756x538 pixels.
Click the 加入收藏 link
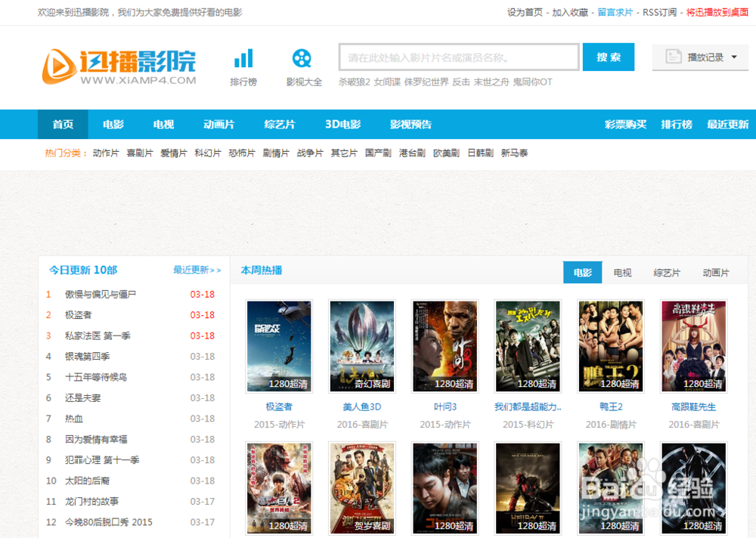[570, 13]
